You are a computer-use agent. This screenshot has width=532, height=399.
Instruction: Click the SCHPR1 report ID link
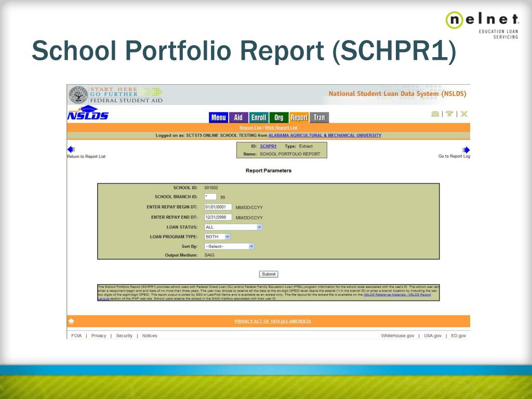(x=268, y=146)
